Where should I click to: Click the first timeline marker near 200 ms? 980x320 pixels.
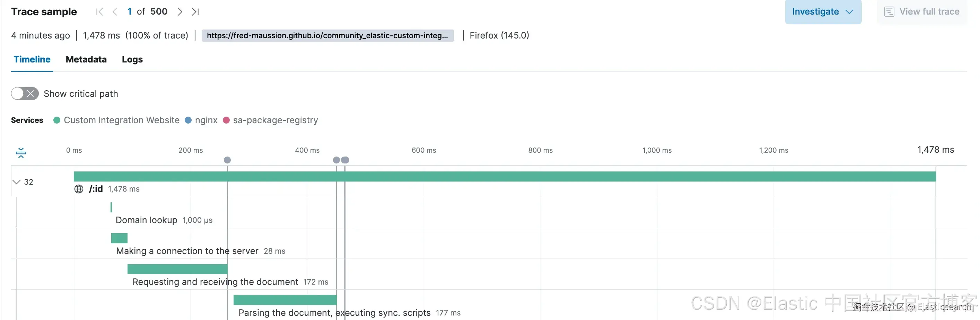coord(227,160)
